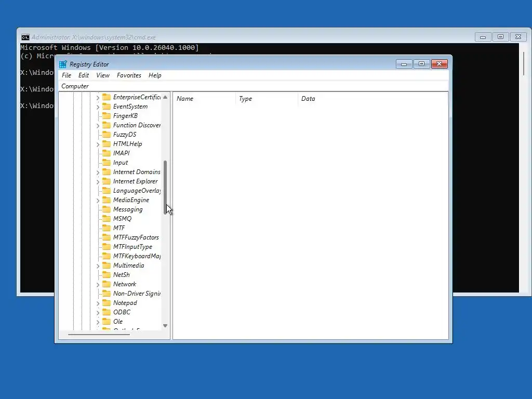The width and height of the screenshot is (532, 399).
Task: Select the Messaging folder icon
Action: 107,209
